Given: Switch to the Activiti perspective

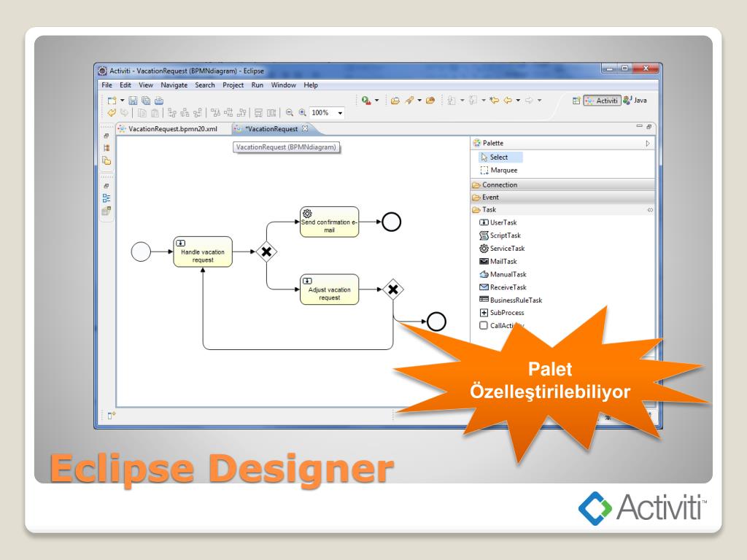Looking at the screenshot, I should tap(602, 101).
